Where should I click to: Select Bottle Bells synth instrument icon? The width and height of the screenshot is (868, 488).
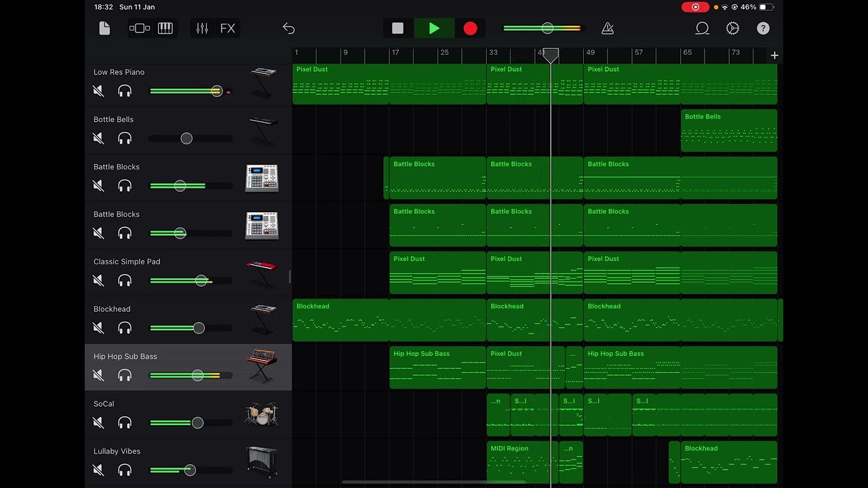(x=262, y=131)
